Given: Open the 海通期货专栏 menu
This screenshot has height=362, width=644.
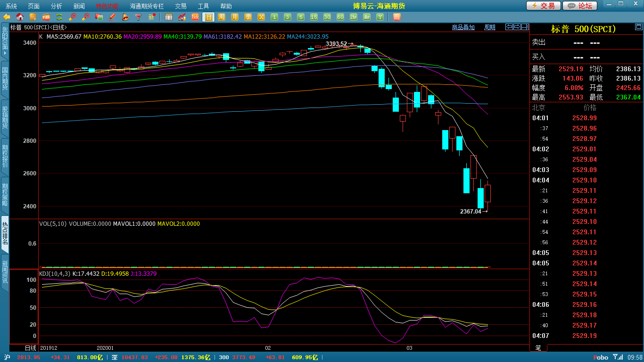Looking at the screenshot, I should 147,6.
